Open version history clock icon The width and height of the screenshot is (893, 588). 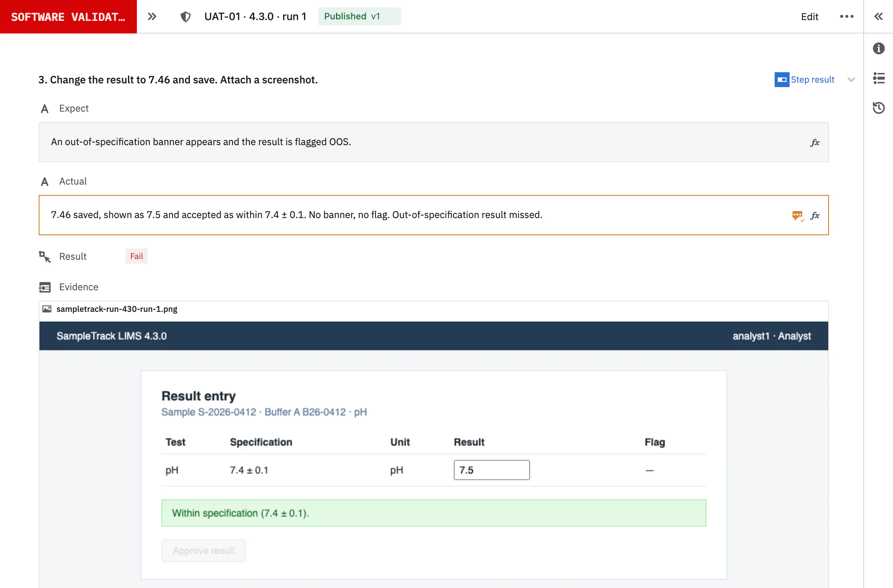click(x=878, y=108)
